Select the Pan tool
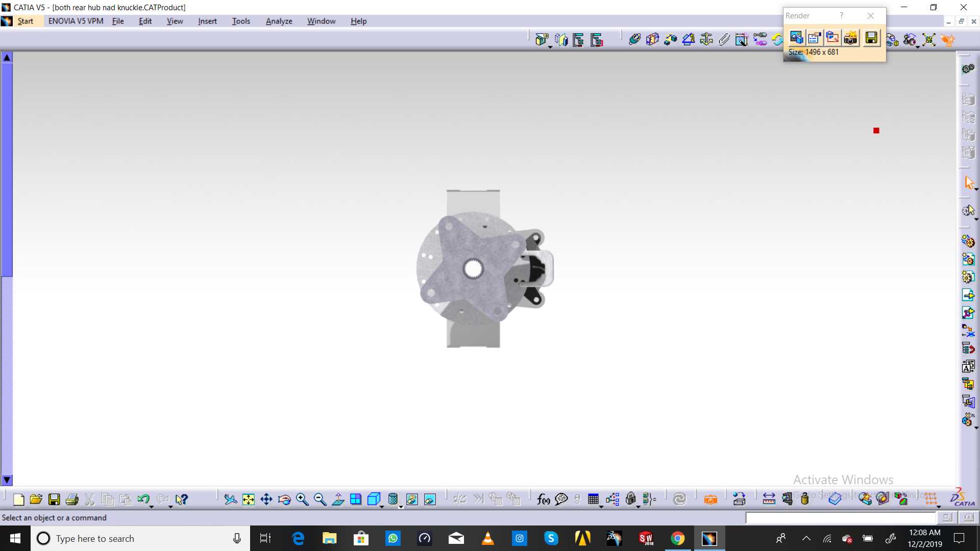 (266, 499)
